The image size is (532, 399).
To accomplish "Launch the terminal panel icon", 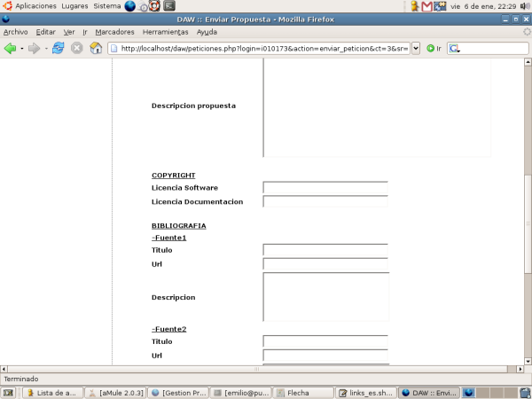I will (x=169, y=6).
